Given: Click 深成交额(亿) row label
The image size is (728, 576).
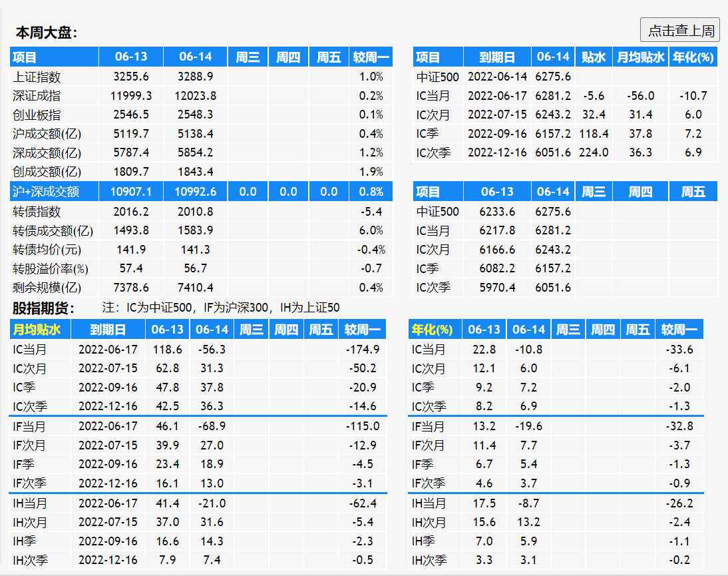Looking at the screenshot, I should coord(47,153).
